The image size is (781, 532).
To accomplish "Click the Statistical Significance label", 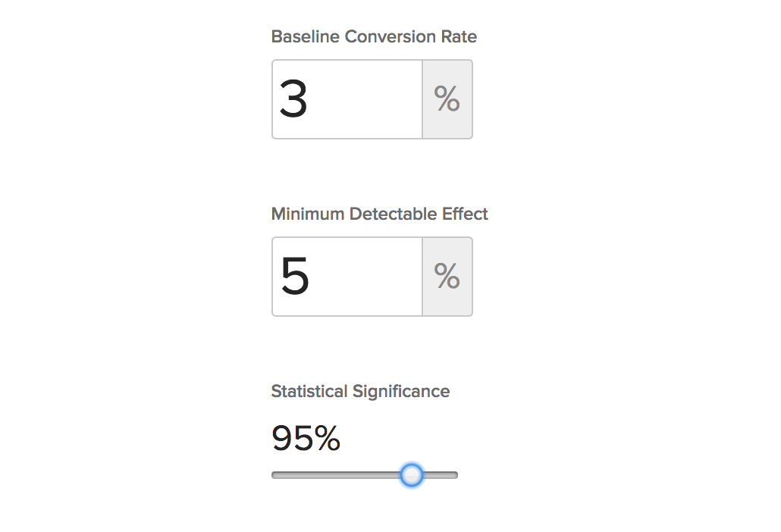I will click(x=360, y=391).
